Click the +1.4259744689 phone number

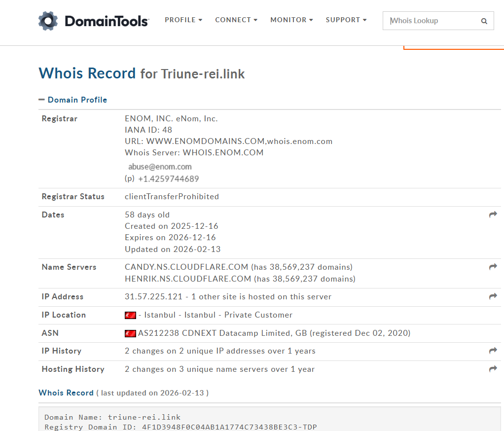coord(169,179)
